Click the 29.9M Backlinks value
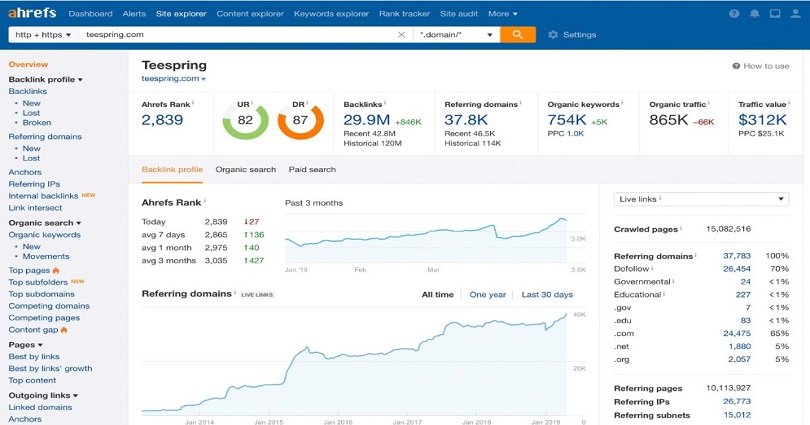 coord(366,120)
